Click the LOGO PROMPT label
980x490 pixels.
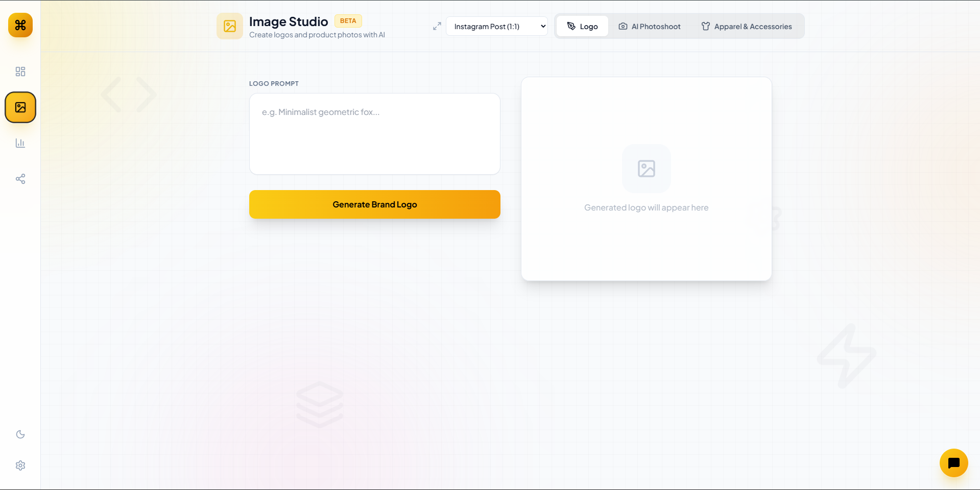pyautogui.click(x=274, y=83)
